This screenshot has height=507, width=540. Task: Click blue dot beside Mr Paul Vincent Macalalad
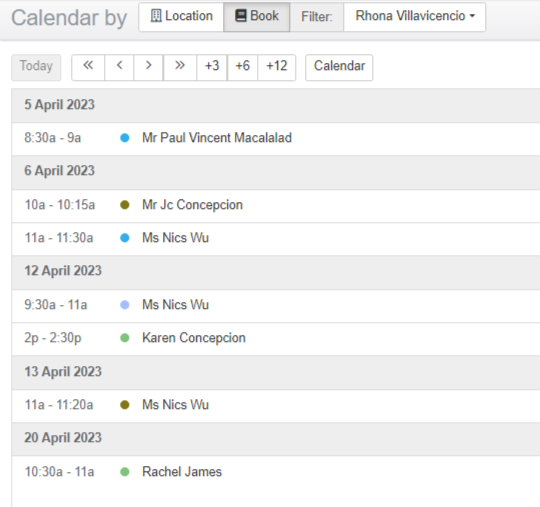pos(125,138)
